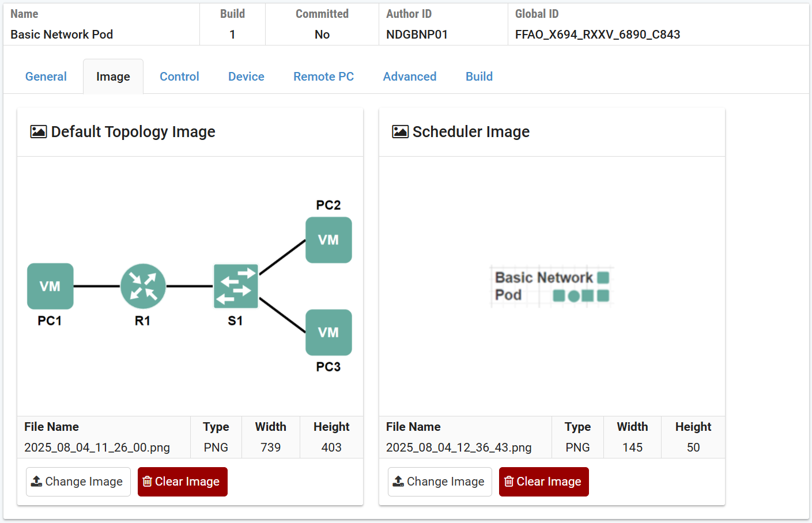Image resolution: width=812 pixels, height=523 pixels.
Task: Open the Advanced tab
Action: 410,77
